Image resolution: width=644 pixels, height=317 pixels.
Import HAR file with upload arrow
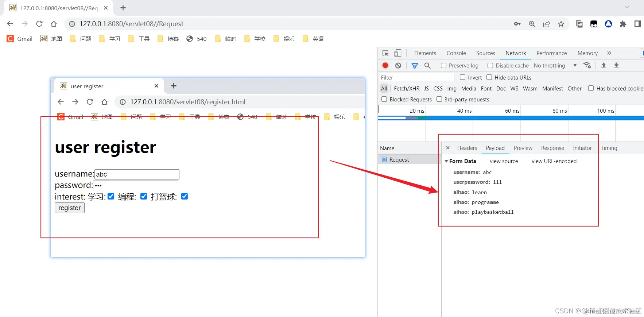(604, 65)
